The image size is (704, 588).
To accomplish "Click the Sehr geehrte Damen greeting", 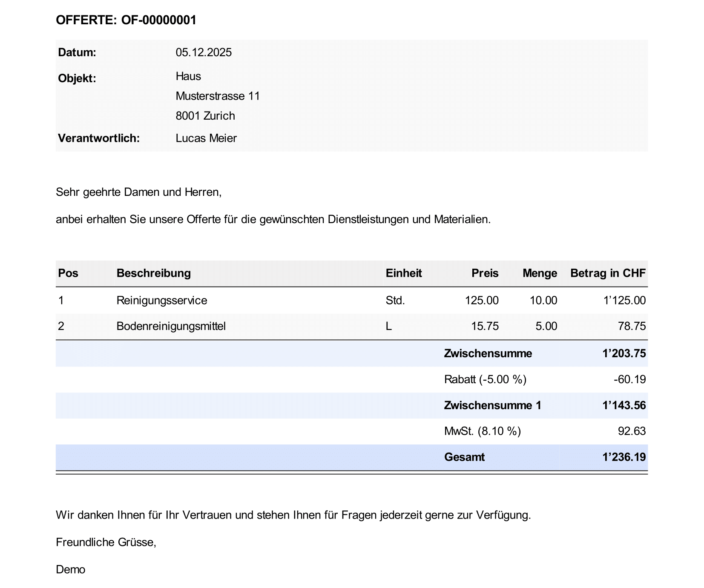I will point(138,192).
